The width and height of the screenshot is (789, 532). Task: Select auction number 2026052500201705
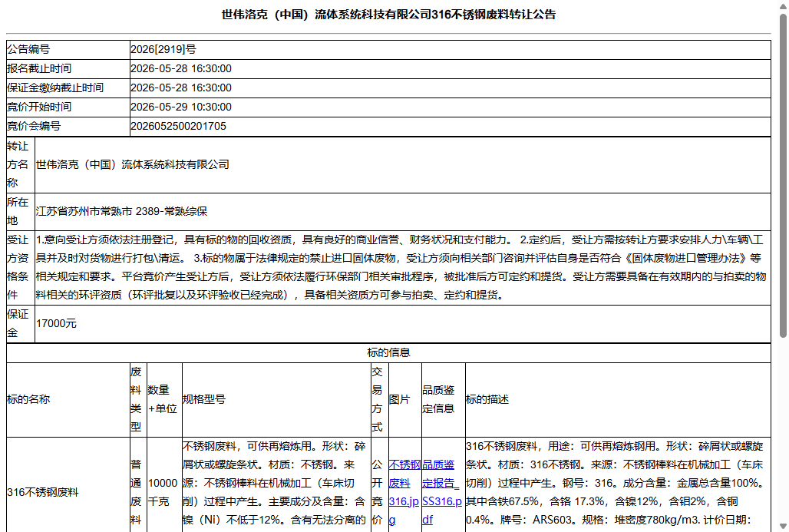tap(178, 126)
